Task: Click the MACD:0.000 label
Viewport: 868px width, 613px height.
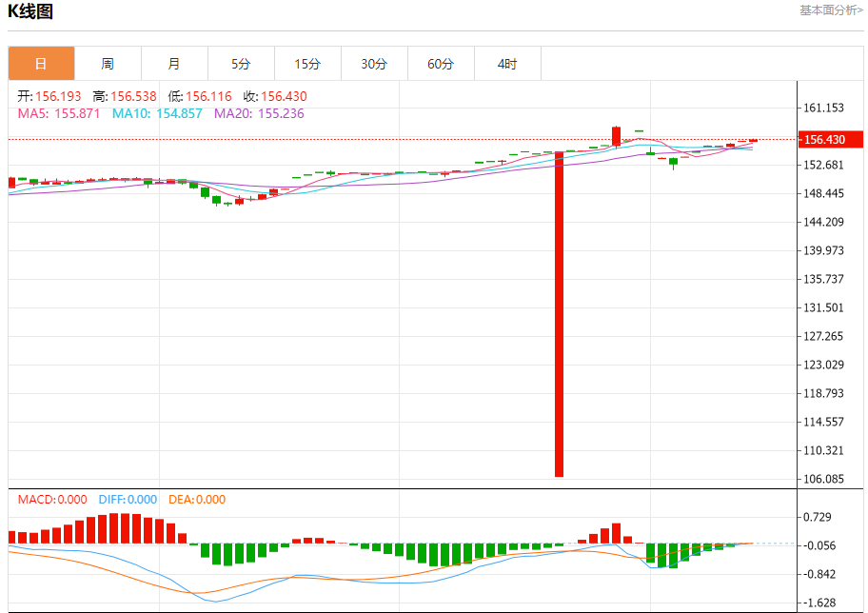Action: (x=52, y=500)
